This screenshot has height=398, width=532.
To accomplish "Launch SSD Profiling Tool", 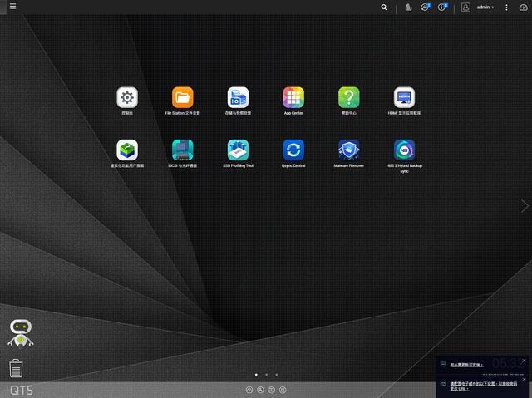I will 238,150.
